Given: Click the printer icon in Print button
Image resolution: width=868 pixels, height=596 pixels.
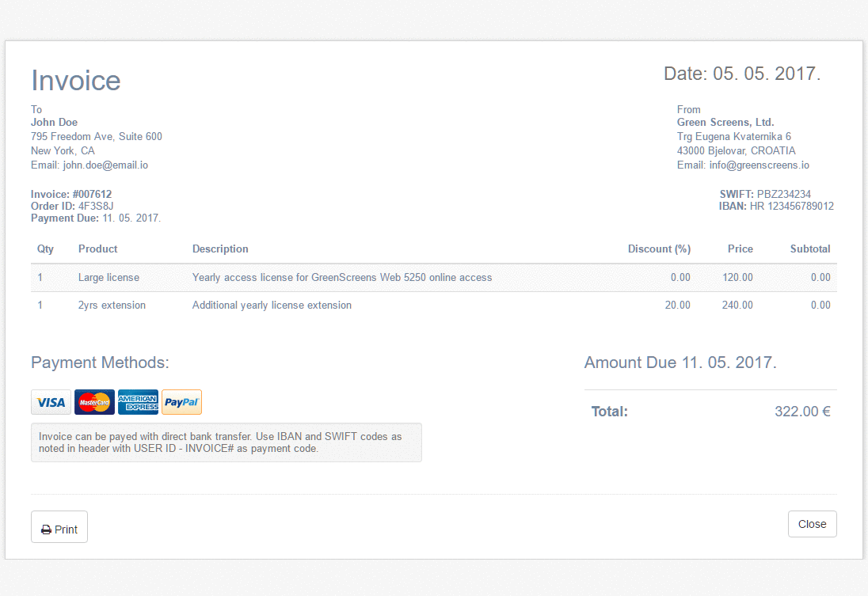Looking at the screenshot, I should 47,530.
